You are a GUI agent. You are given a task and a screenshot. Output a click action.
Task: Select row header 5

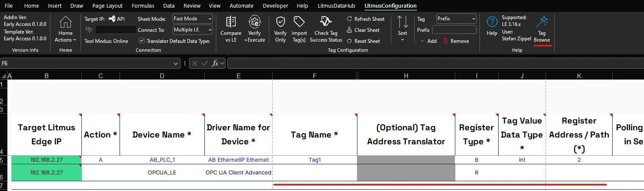[x=4, y=160]
